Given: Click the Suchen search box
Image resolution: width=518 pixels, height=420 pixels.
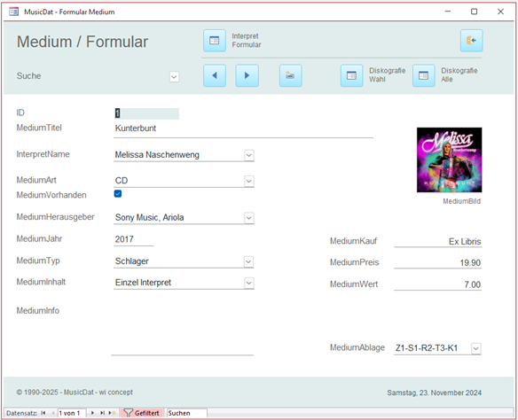Looking at the screenshot, I should coord(186,413).
